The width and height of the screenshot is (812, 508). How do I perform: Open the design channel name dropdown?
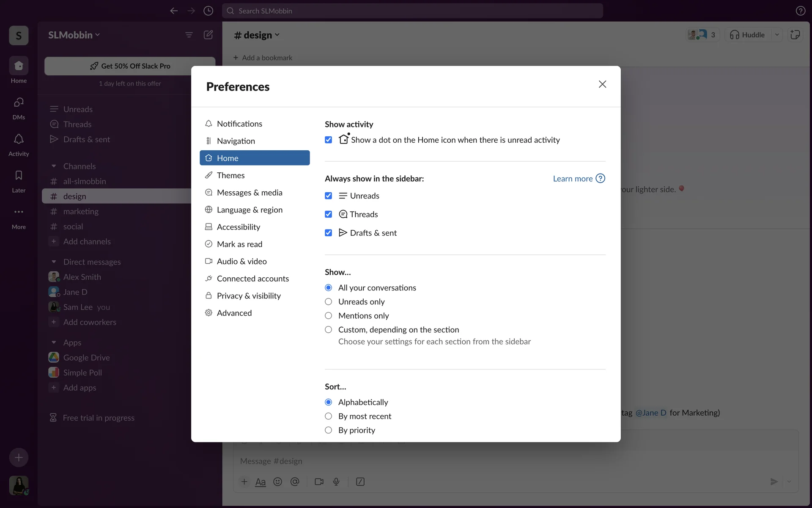point(257,35)
